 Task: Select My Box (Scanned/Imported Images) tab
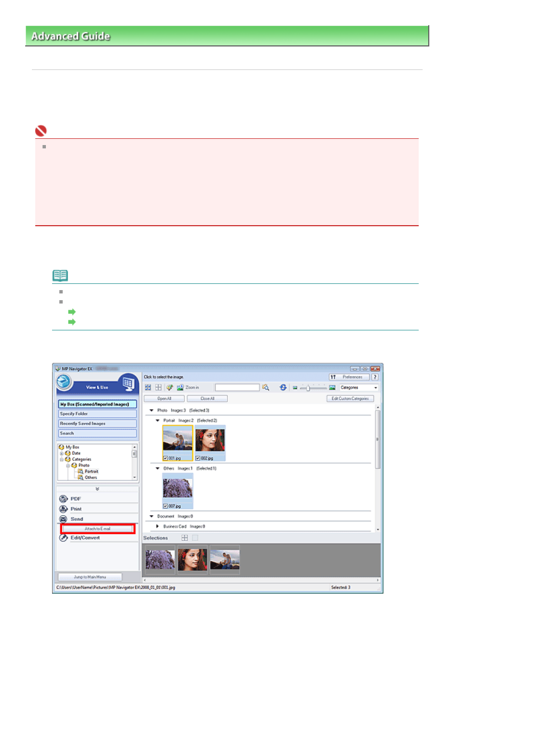click(x=97, y=404)
